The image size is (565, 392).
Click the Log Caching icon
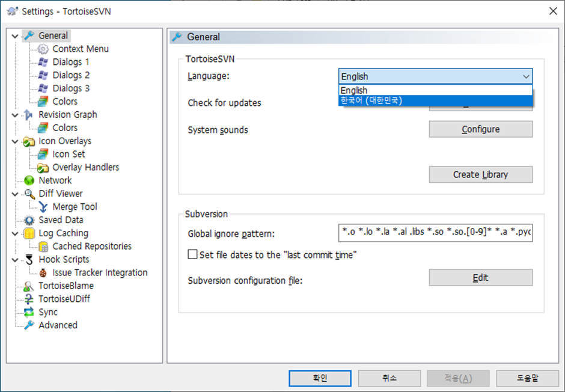pos(29,233)
